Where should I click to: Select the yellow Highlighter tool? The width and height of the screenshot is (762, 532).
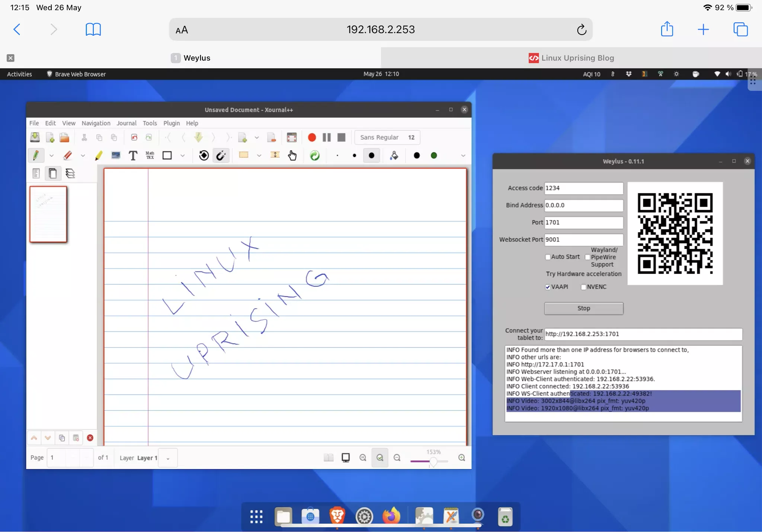(99, 155)
